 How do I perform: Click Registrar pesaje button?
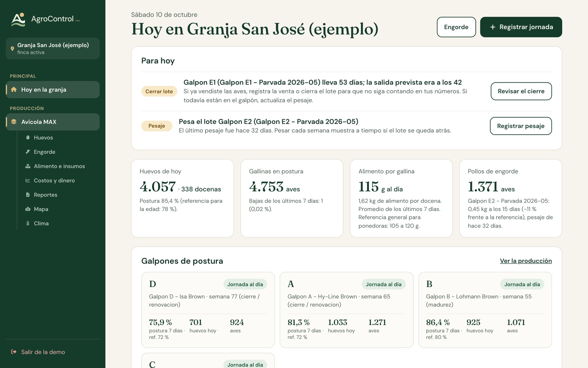click(521, 126)
